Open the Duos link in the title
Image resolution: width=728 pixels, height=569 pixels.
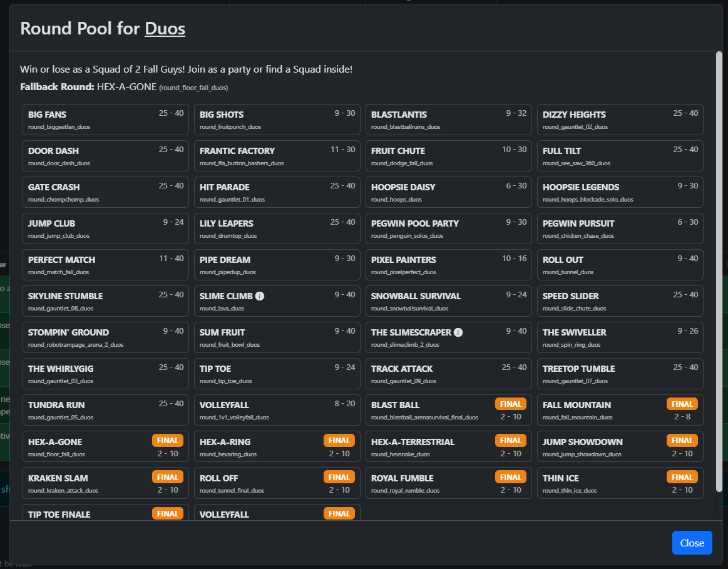165,28
